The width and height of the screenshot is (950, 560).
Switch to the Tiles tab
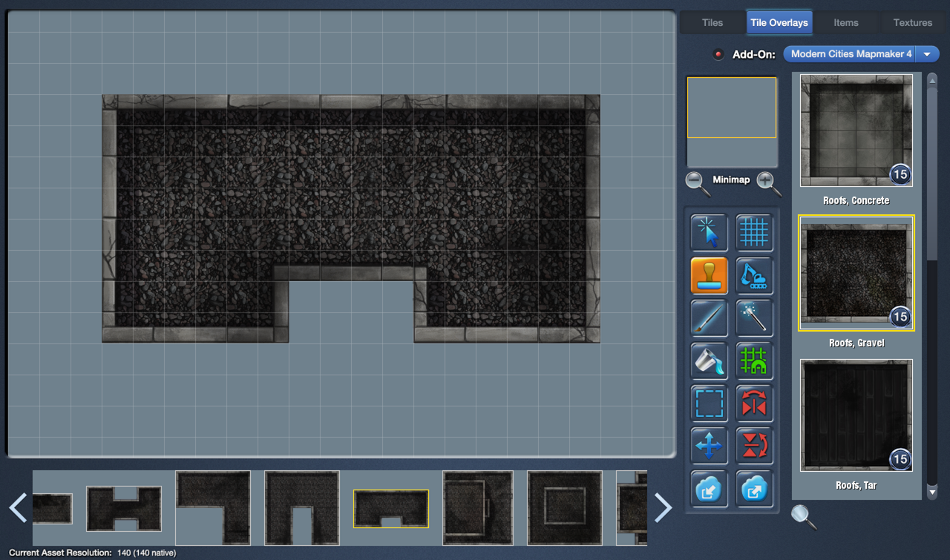pos(712,22)
